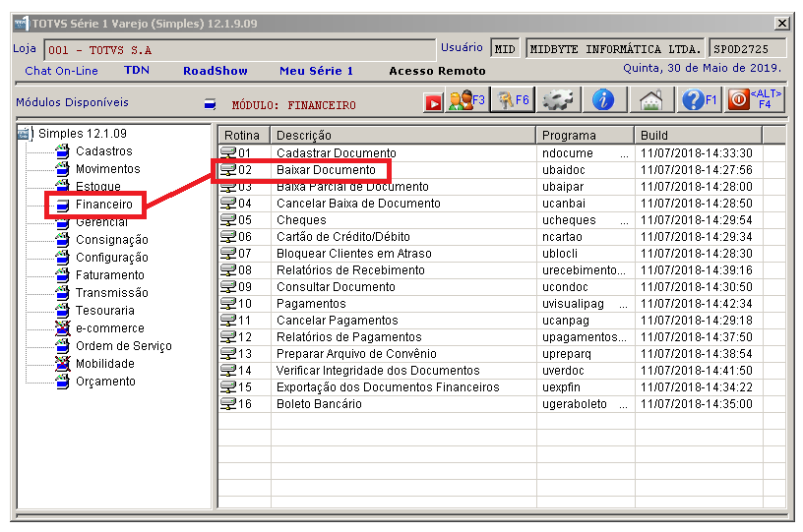
Task: Click the ugeraboleto program cell
Action: tap(586, 403)
